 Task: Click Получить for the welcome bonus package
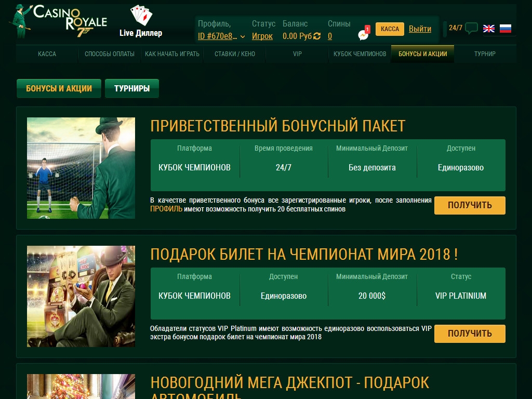tap(470, 205)
